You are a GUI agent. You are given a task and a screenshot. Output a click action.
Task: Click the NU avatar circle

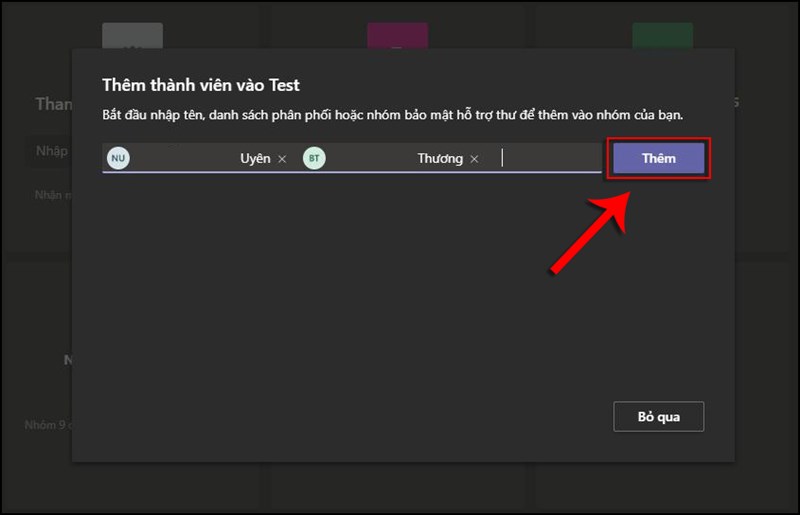[x=118, y=158]
